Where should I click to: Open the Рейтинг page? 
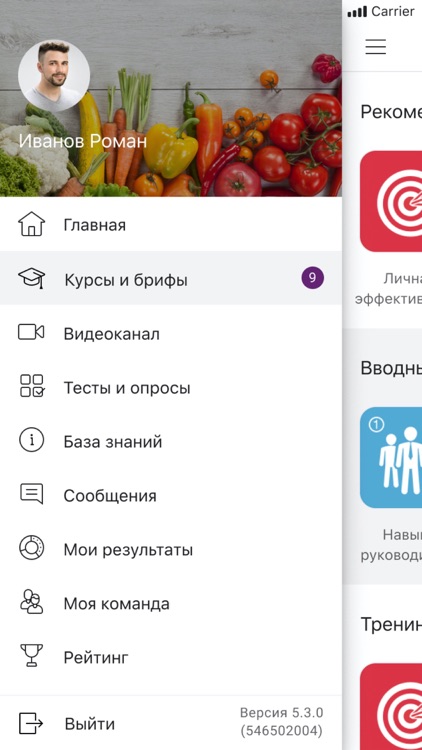[x=171, y=657]
